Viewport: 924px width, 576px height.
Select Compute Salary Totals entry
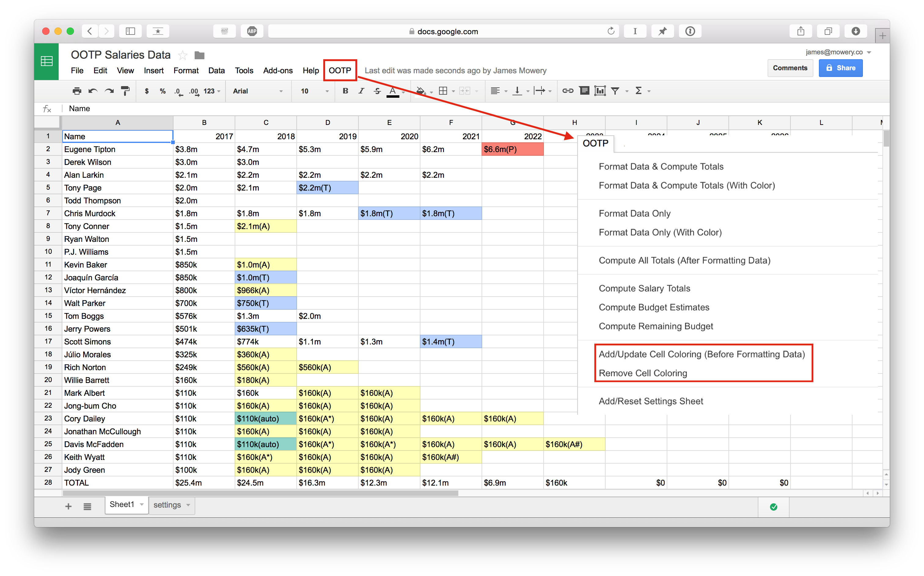click(644, 288)
